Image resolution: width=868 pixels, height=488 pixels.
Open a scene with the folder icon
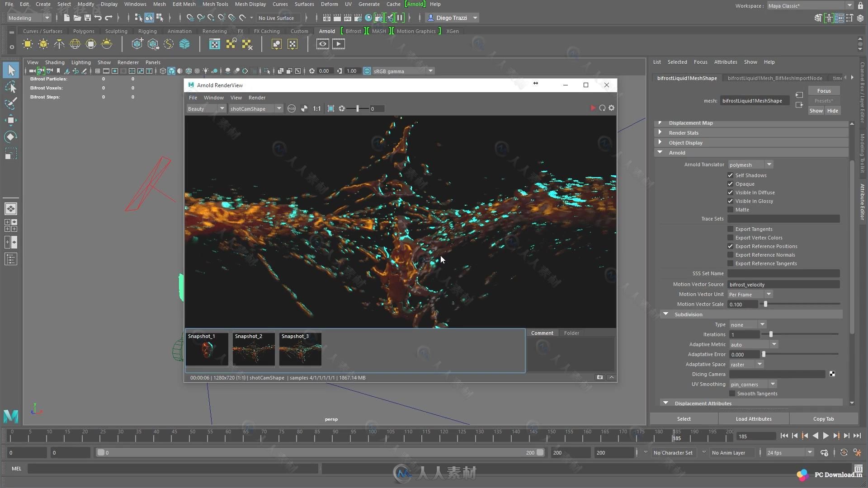tap(77, 18)
